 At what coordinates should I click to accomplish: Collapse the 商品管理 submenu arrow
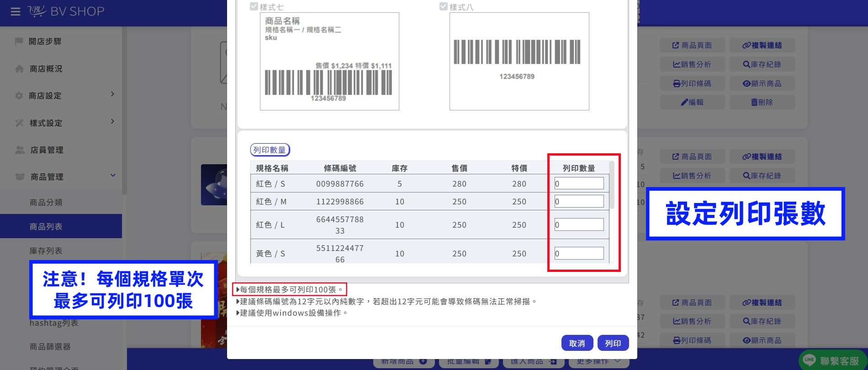(113, 175)
